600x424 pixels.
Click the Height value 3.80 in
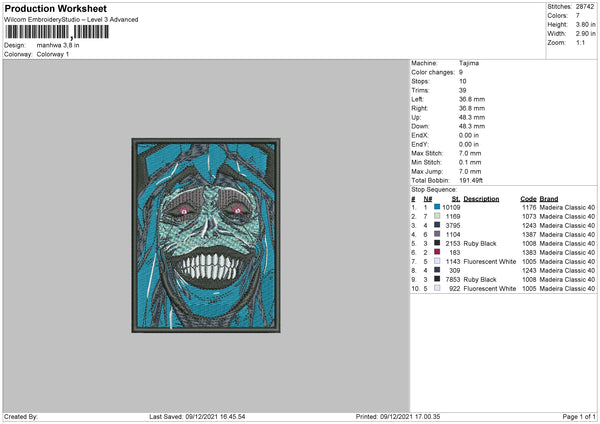[x=585, y=24]
